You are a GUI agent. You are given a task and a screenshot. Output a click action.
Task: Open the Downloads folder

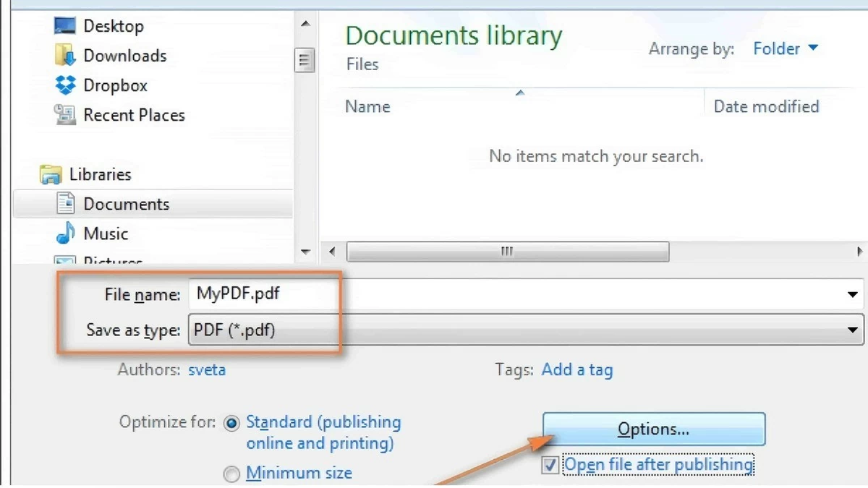(124, 55)
